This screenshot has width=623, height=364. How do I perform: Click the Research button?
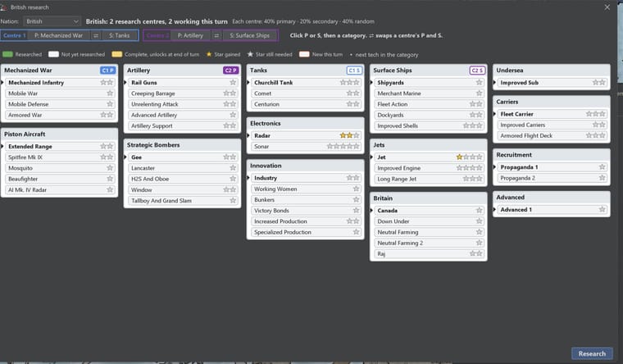pyautogui.click(x=592, y=353)
